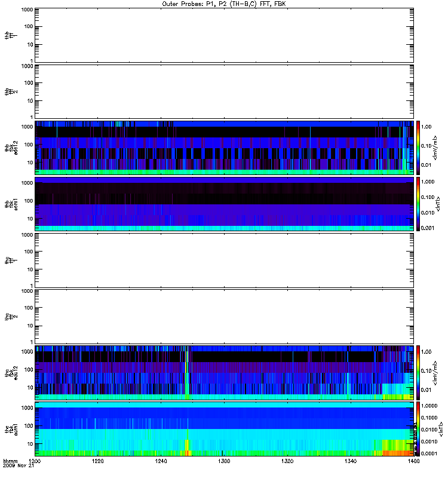
Task: Click the thb fbk edc12 spectrogram panel
Action: [224, 148]
